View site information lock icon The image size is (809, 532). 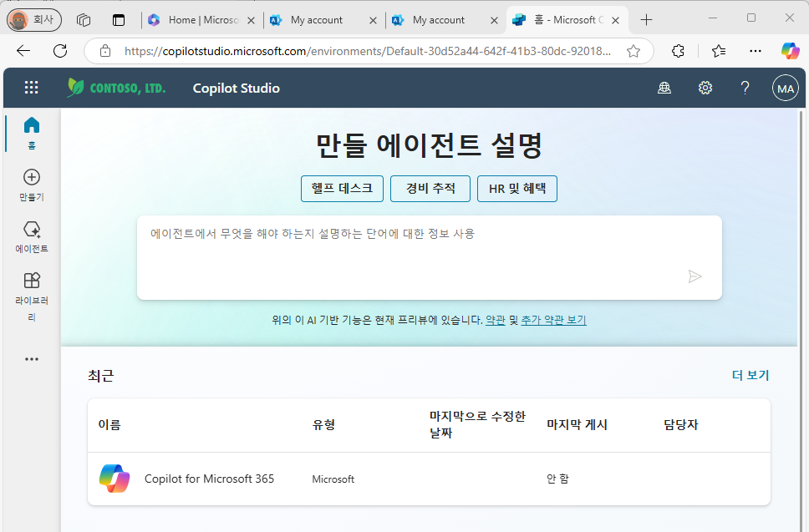point(105,50)
